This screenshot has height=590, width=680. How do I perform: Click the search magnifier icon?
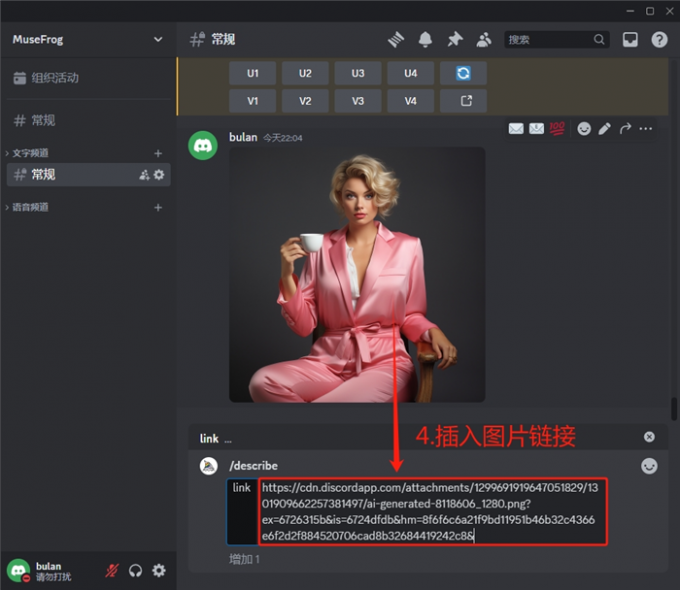[x=599, y=39]
